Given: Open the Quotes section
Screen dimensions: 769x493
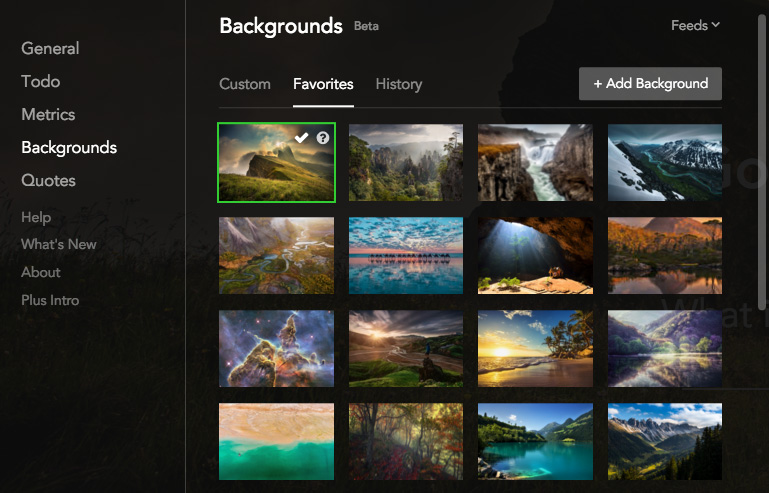Looking at the screenshot, I should (49, 180).
